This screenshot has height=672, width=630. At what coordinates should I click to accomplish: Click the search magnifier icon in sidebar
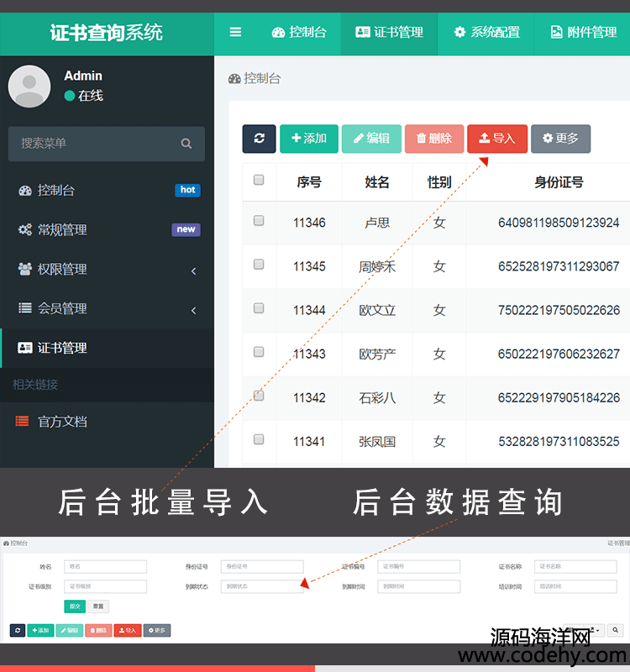186,144
